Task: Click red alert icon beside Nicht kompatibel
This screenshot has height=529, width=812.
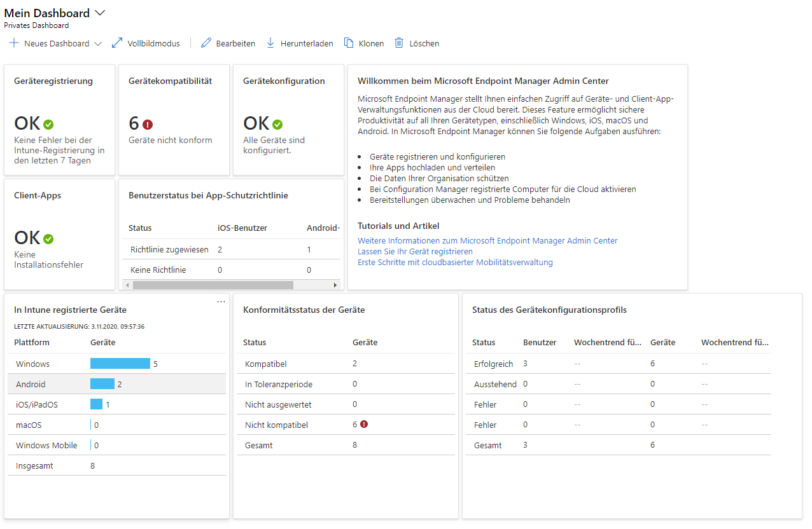Action: (x=363, y=424)
